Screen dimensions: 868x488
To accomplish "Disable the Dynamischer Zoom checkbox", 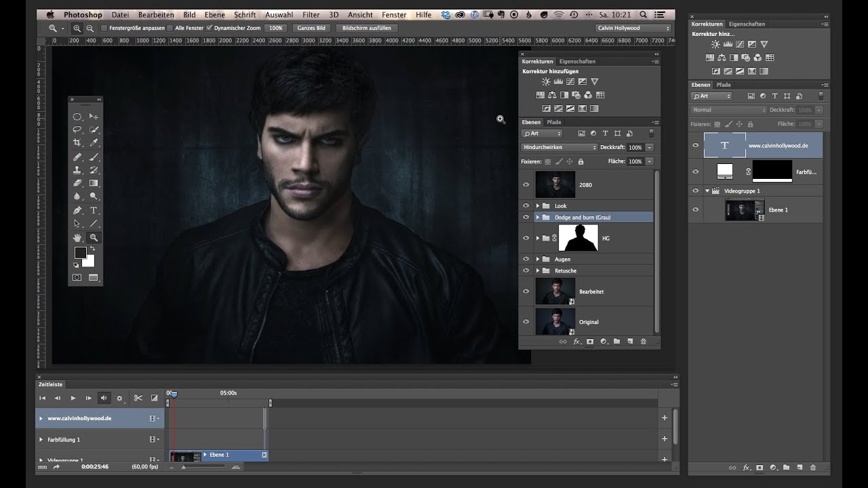I will click(209, 28).
